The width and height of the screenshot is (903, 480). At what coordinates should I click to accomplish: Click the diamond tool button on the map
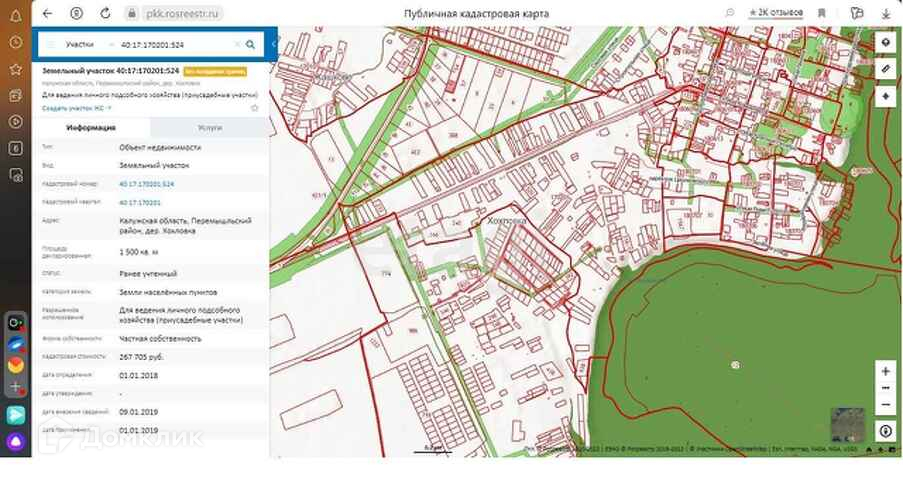(x=886, y=96)
